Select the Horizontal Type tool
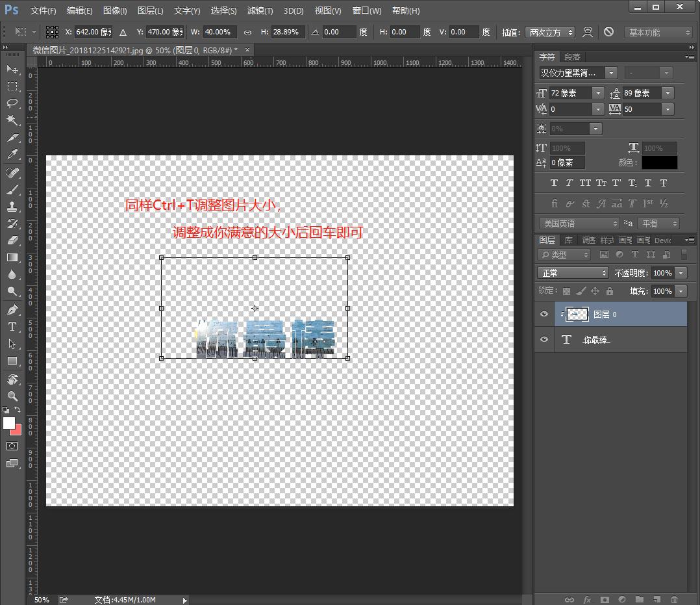Screen dimensions: 700x605 (12, 327)
